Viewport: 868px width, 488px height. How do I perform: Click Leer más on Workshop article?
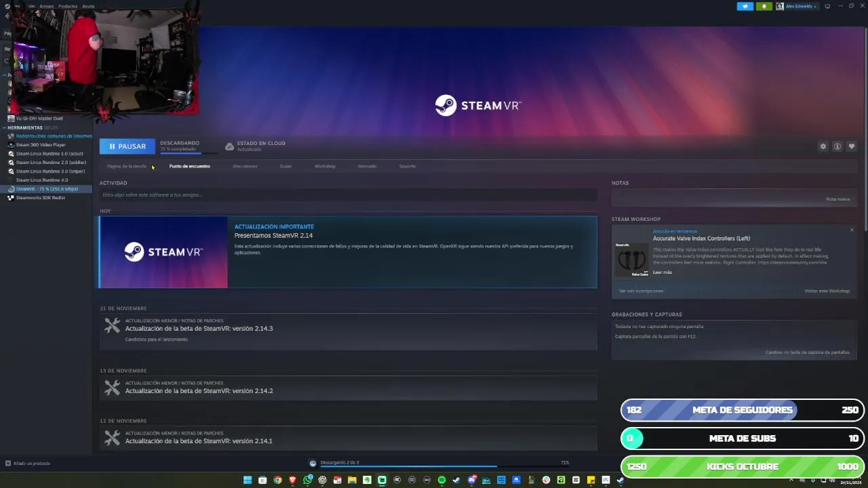click(x=663, y=272)
